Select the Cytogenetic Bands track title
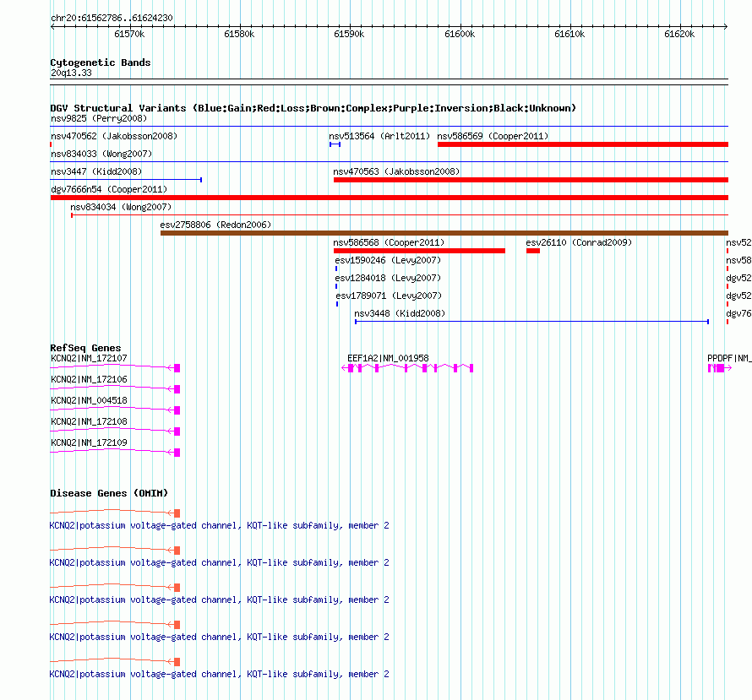Screen dimensions: 752x700 click(101, 62)
